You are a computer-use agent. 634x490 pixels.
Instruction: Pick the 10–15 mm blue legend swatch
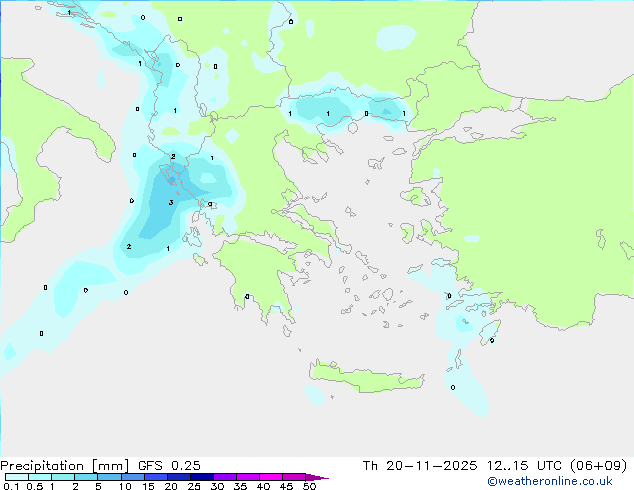(132, 477)
